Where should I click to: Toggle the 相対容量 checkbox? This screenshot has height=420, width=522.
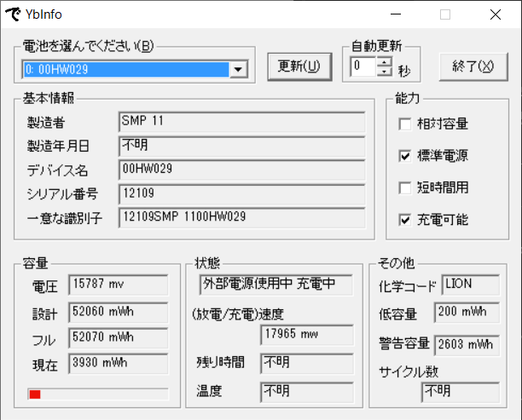405,124
